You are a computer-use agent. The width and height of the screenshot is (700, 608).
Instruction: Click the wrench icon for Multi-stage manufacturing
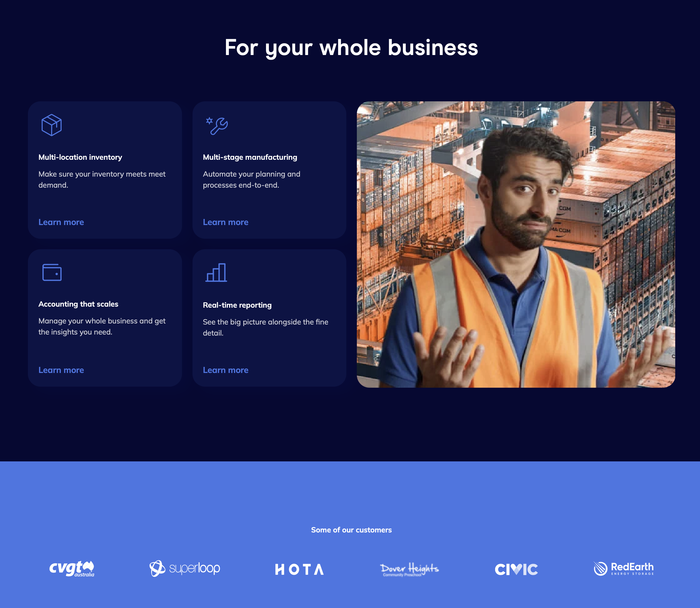[217, 126]
